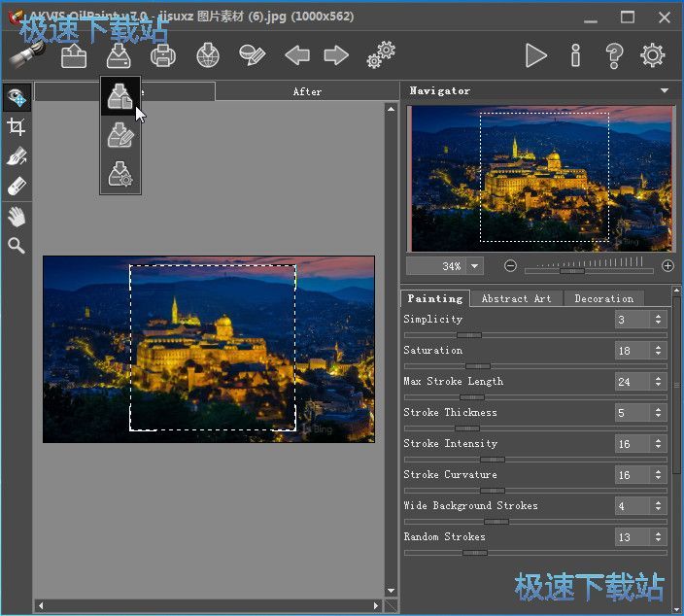Open the zoom percentage dropdown
The image size is (684, 616).
pos(475,266)
